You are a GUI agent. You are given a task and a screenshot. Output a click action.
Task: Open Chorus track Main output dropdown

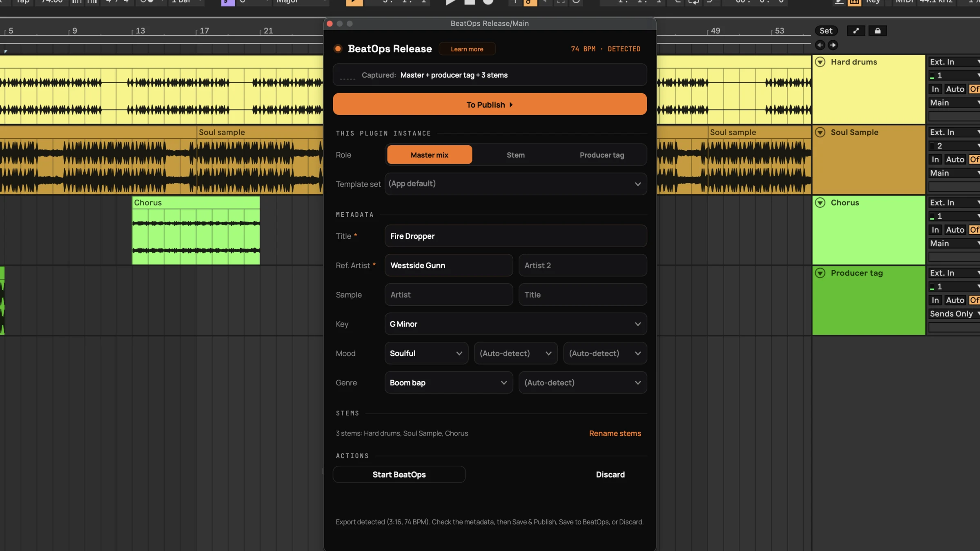pyautogui.click(x=954, y=244)
